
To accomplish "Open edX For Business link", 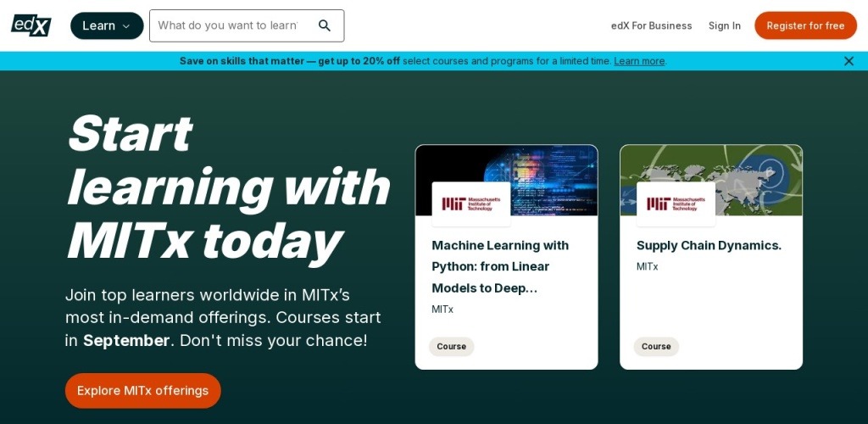I will (652, 25).
